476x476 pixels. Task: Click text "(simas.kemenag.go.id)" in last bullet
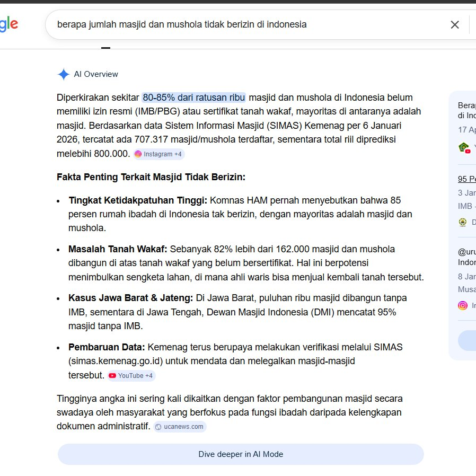click(x=116, y=362)
